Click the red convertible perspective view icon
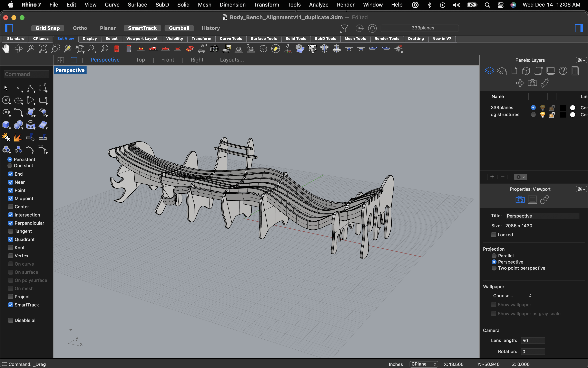 (190, 49)
